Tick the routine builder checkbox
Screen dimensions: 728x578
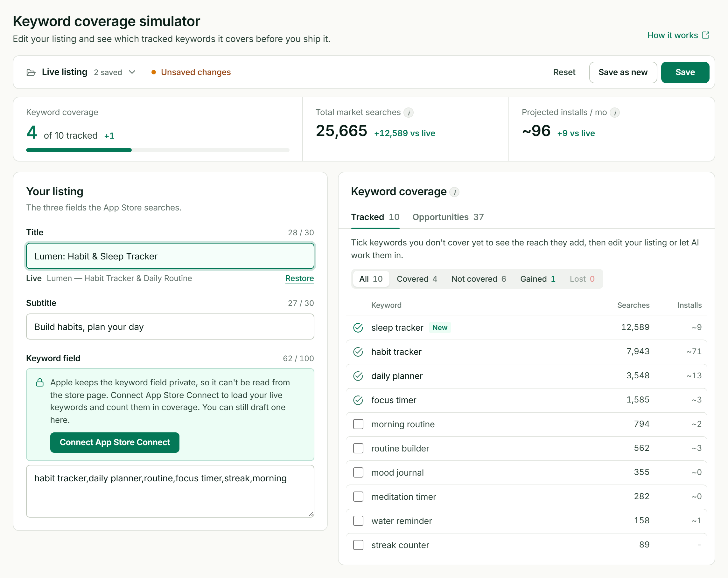tap(358, 448)
